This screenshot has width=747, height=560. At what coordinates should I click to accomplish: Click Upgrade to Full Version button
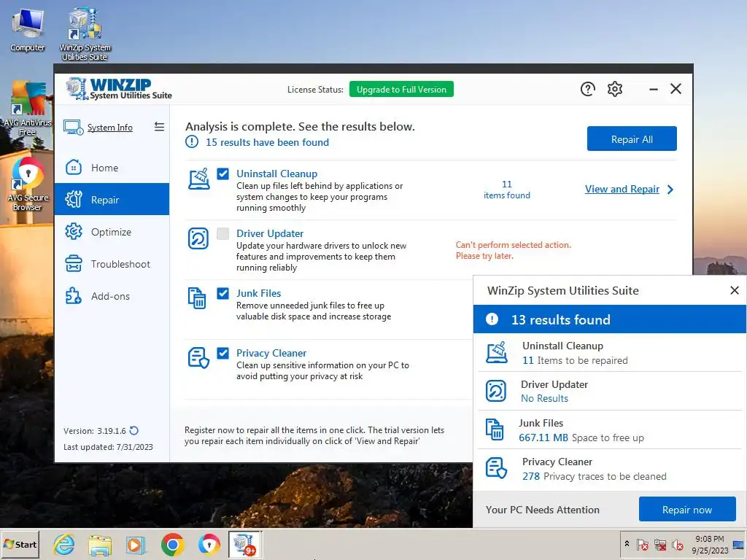tap(401, 89)
